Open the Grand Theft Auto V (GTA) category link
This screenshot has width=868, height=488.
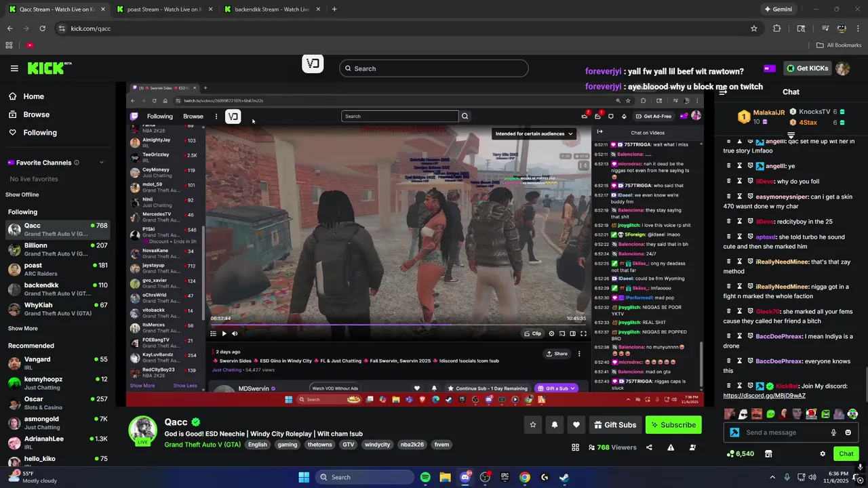(202, 445)
